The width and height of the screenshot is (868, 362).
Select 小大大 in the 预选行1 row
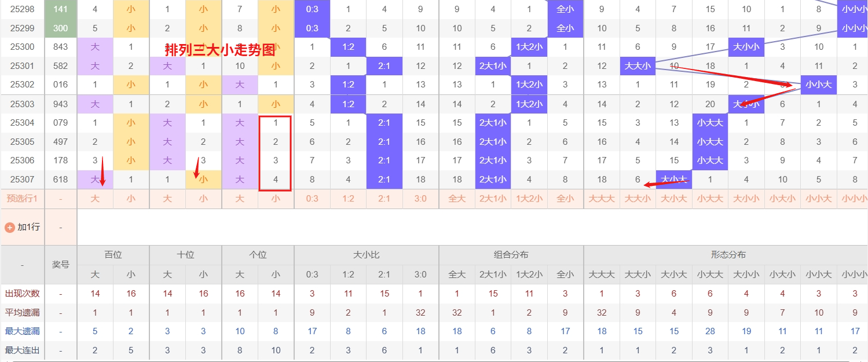710,199
